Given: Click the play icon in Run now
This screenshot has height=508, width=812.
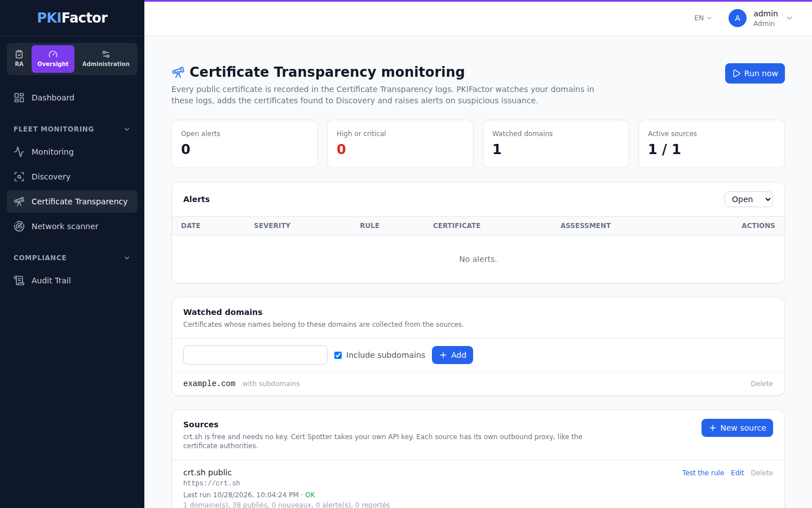Looking at the screenshot, I should (736, 73).
